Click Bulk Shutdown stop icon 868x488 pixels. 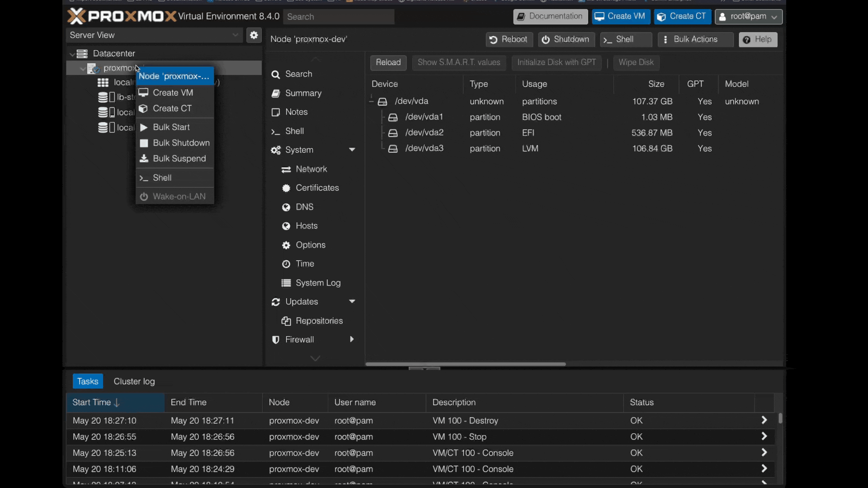[x=144, y=143]
